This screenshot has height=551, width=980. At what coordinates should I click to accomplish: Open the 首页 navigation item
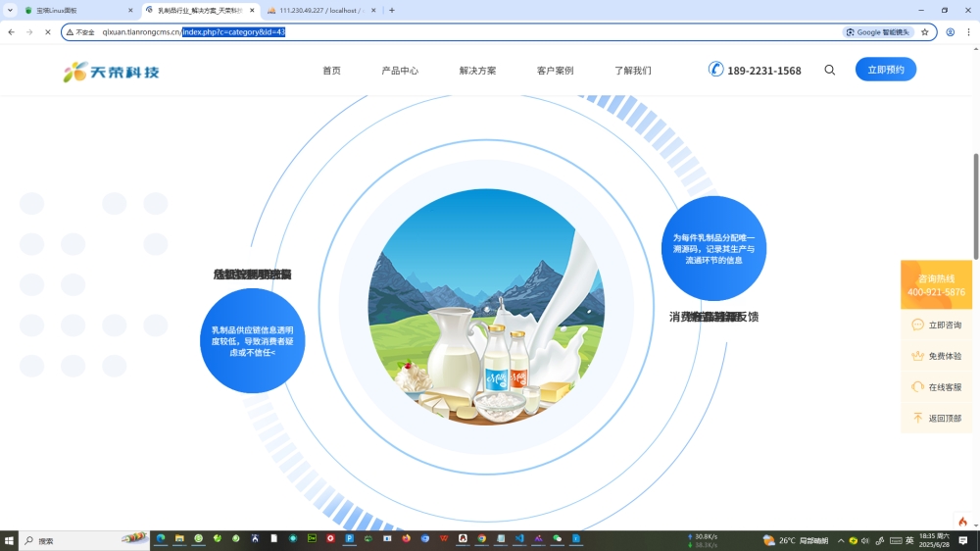click(x=331, y=70)
